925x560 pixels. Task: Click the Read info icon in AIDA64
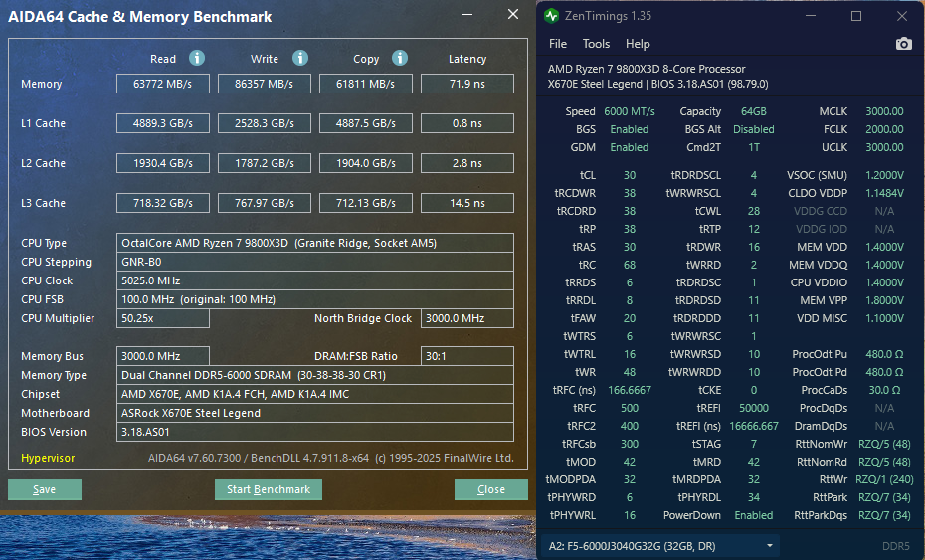(197, 58)
